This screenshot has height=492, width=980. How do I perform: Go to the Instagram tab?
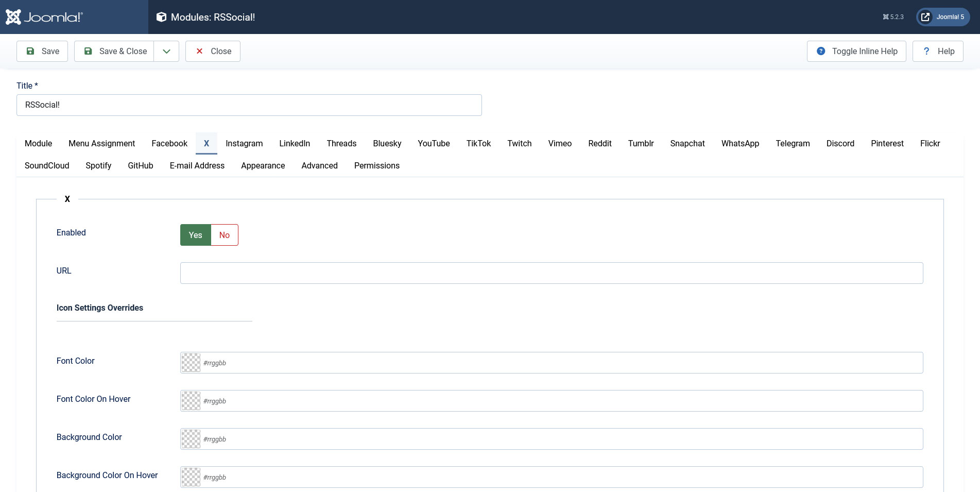pos(244,143)
